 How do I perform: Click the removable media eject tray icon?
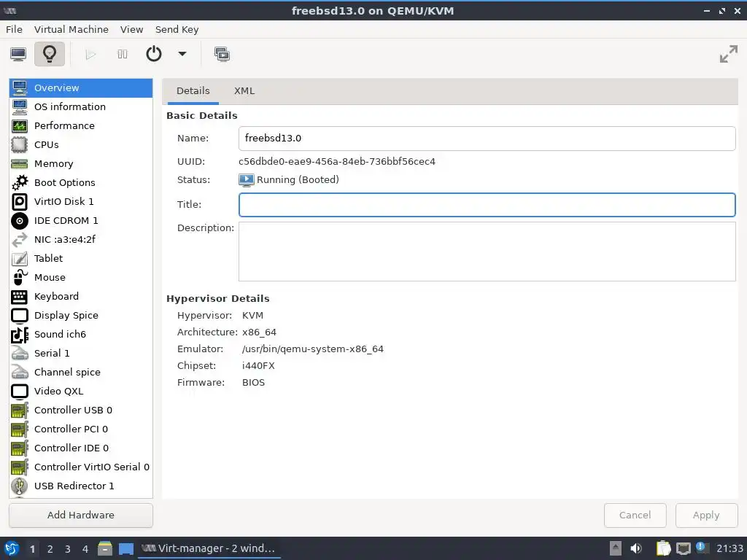point(616,548)
